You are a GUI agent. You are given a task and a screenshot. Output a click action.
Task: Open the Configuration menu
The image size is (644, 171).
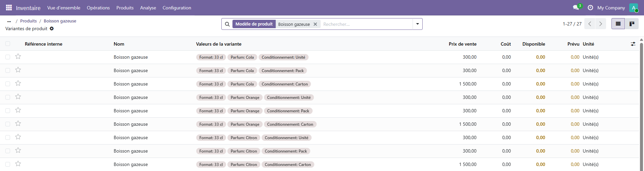(x=177, y=8)
